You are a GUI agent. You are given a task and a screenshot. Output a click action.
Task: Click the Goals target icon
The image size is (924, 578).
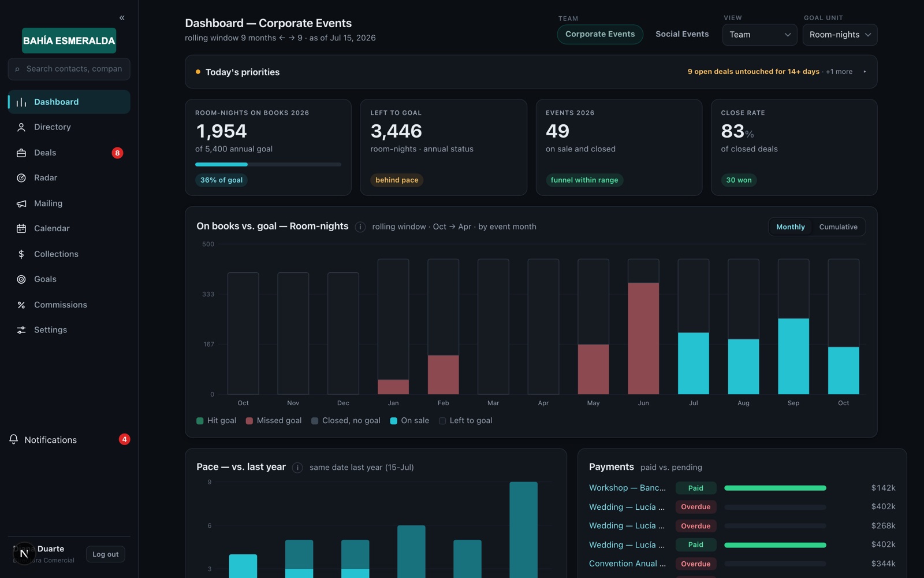click(21, 279)
